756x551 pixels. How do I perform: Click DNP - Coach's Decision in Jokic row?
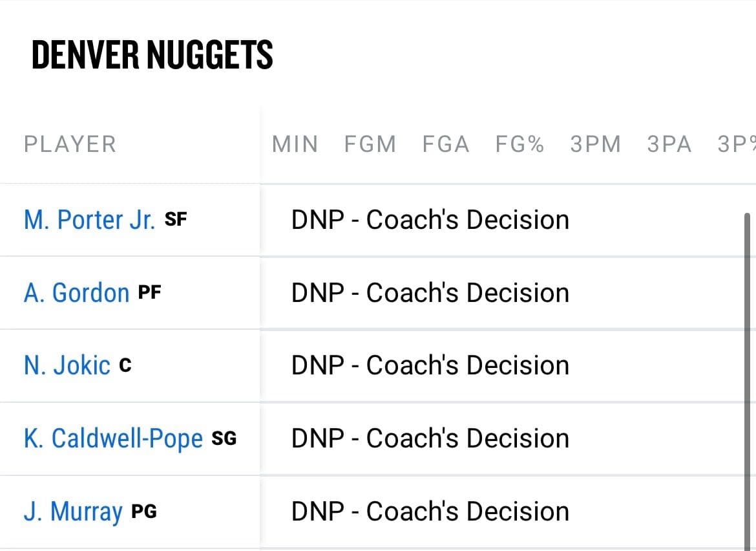tap(430, 365)
